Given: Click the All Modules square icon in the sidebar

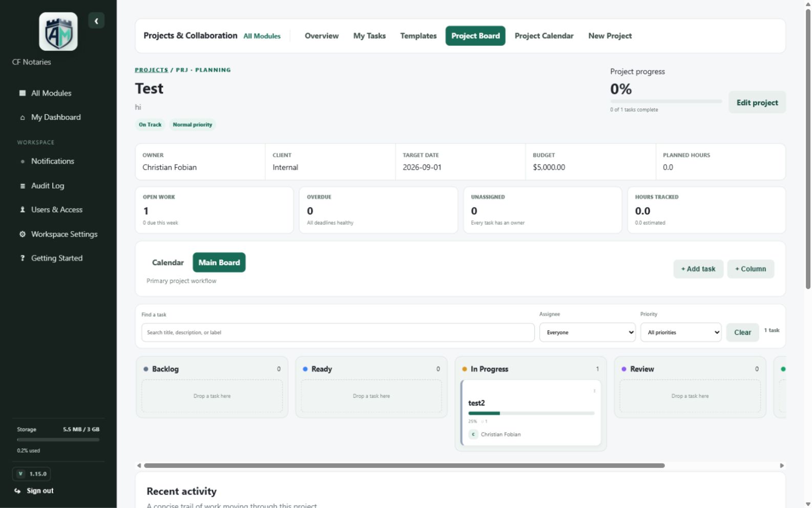Looking at the screenshot, I should click(x=23, y=93).
